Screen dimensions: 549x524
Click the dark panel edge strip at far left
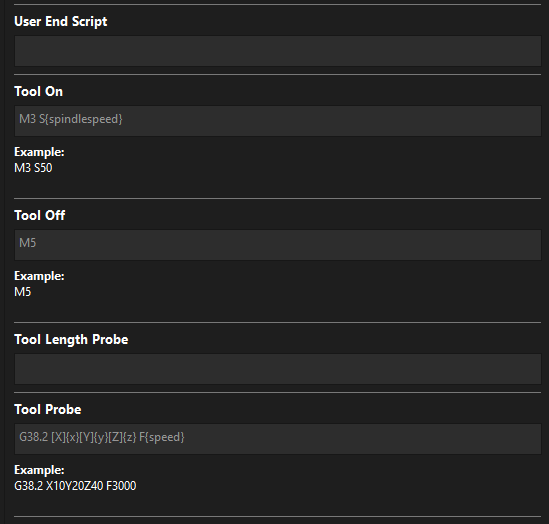point(2,262)
